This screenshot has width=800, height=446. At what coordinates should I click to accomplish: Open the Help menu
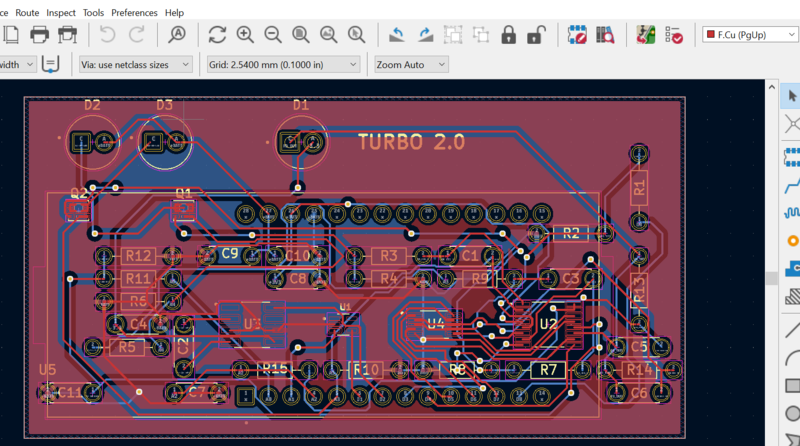point(174,13)
